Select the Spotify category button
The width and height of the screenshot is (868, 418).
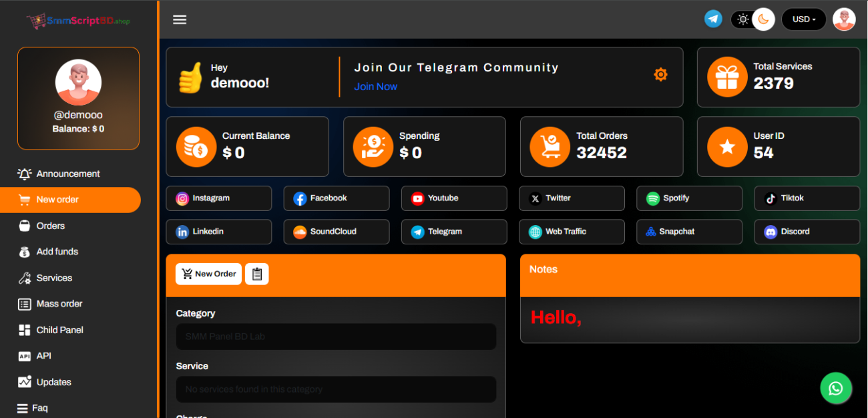point(689,198)
